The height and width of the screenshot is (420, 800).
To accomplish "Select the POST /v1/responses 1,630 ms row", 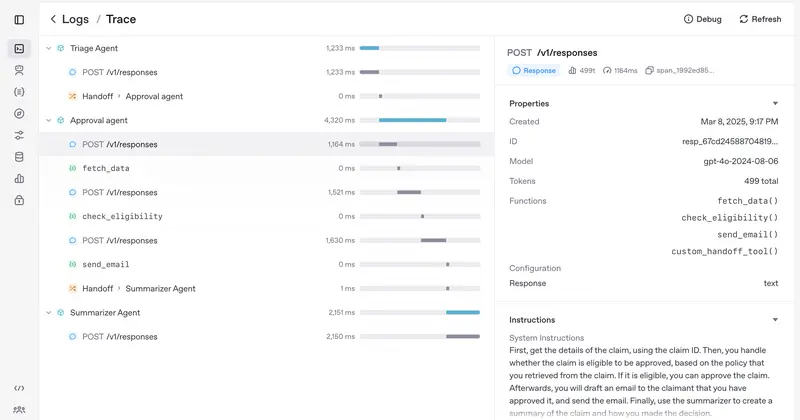I will click(x=266, y=240).
